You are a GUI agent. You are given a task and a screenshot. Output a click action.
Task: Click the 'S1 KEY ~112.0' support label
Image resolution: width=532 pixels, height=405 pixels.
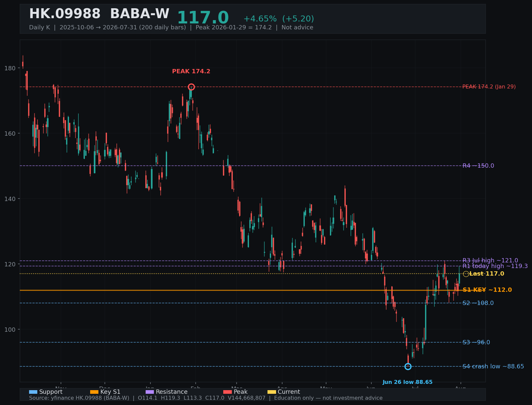(487, 290)
